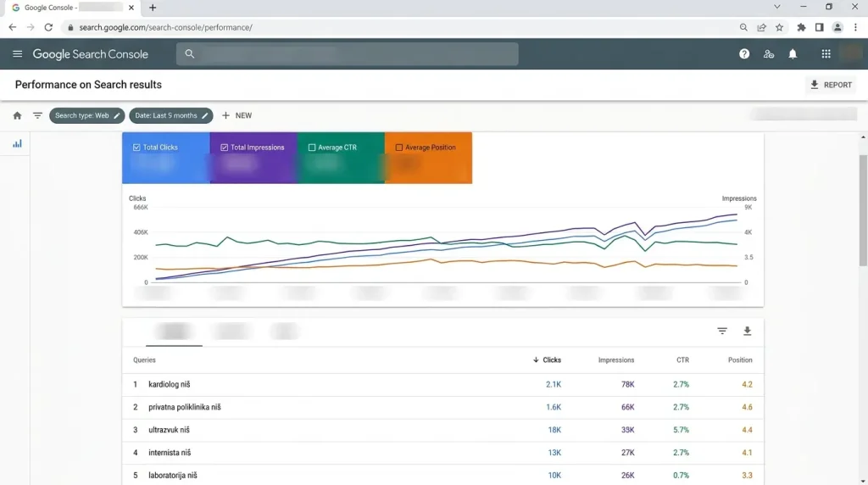Click the URL inspection search field

click(x=347, y=53)
